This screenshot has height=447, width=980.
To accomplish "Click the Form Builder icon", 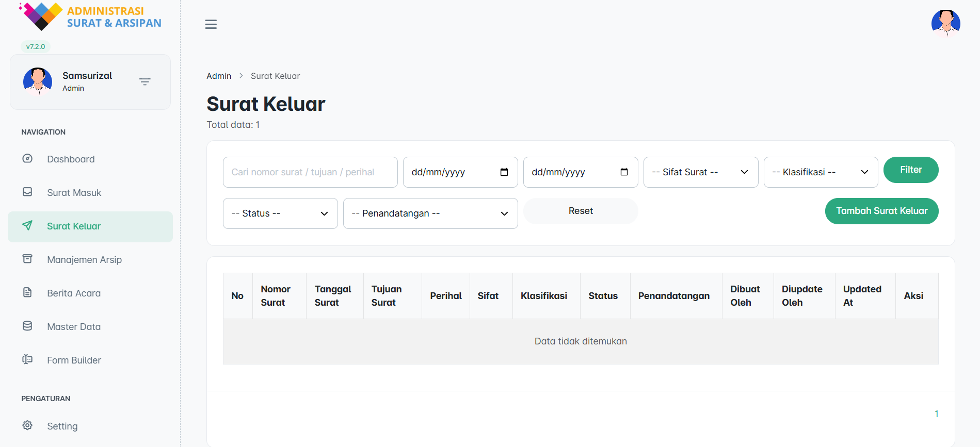I will [27, 360].
